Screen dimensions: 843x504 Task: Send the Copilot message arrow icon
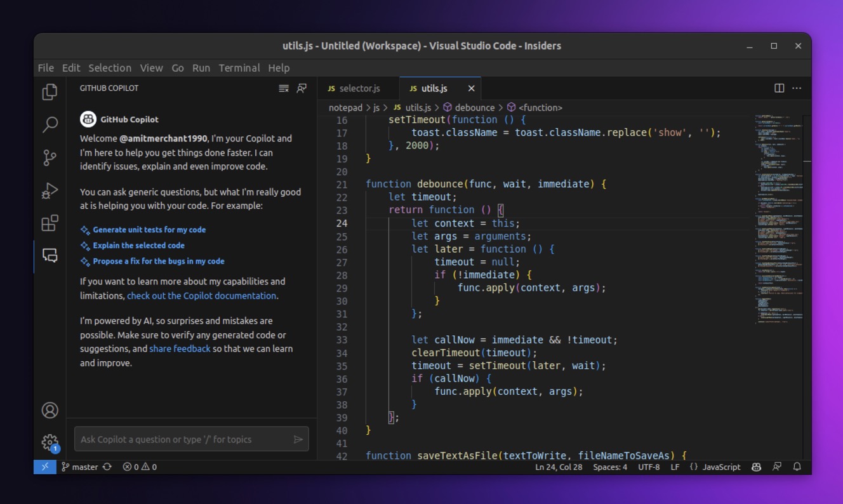(298, 439)
